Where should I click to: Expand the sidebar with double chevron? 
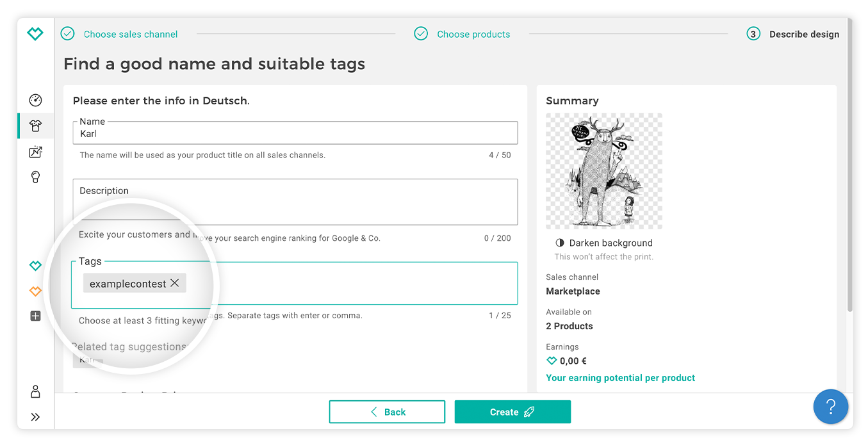pyautogui.click(x=36, y=417)
